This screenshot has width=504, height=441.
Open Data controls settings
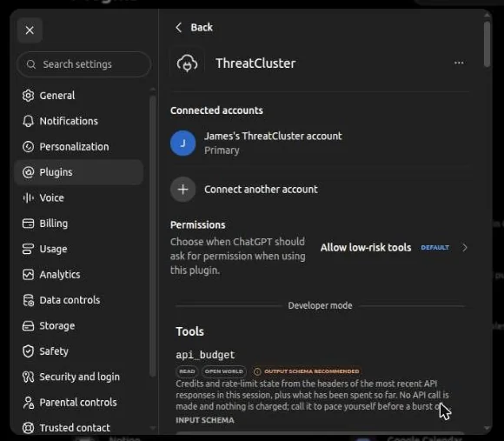[70, 300]
